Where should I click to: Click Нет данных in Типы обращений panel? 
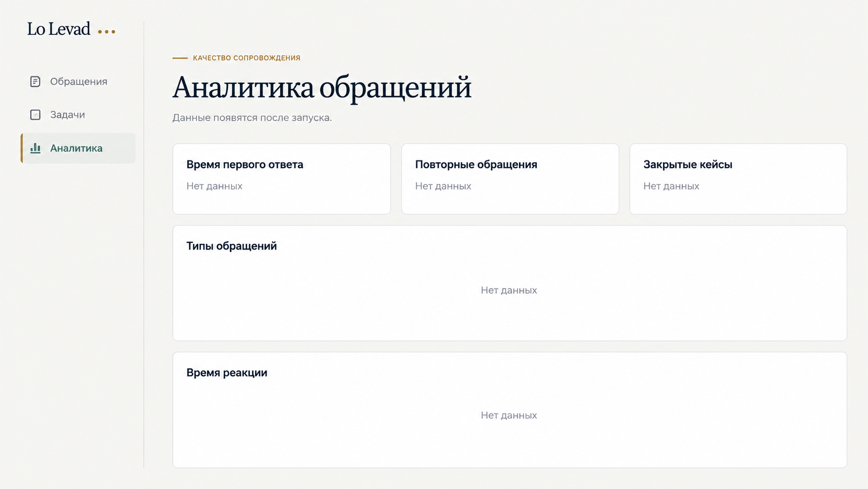(x=509, y=290)
